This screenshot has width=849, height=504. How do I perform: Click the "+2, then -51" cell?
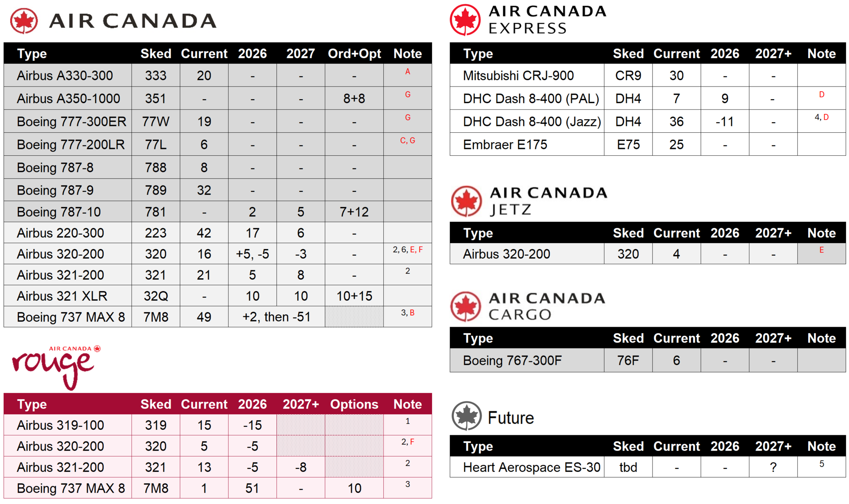tap(276, 317)
